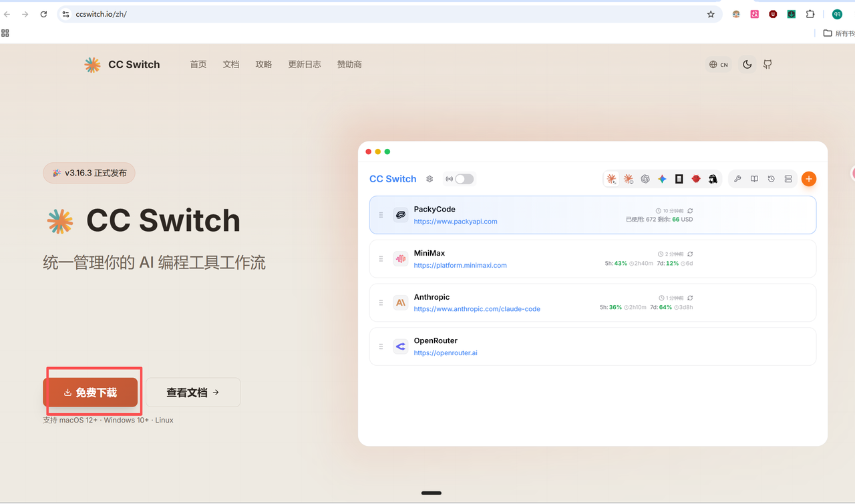Open the CN language selector
Viewport: 855px width, 504px height.
point(719,65)
